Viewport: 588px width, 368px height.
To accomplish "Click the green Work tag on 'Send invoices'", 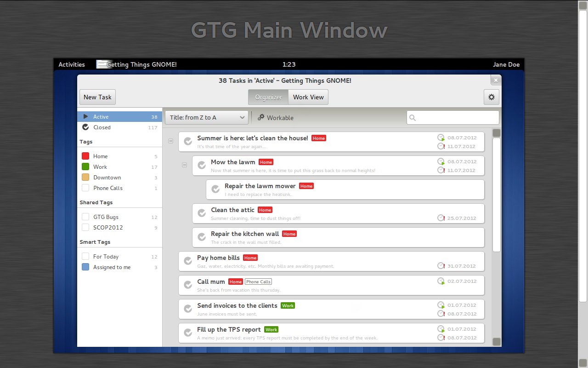I will pos(288,306).
